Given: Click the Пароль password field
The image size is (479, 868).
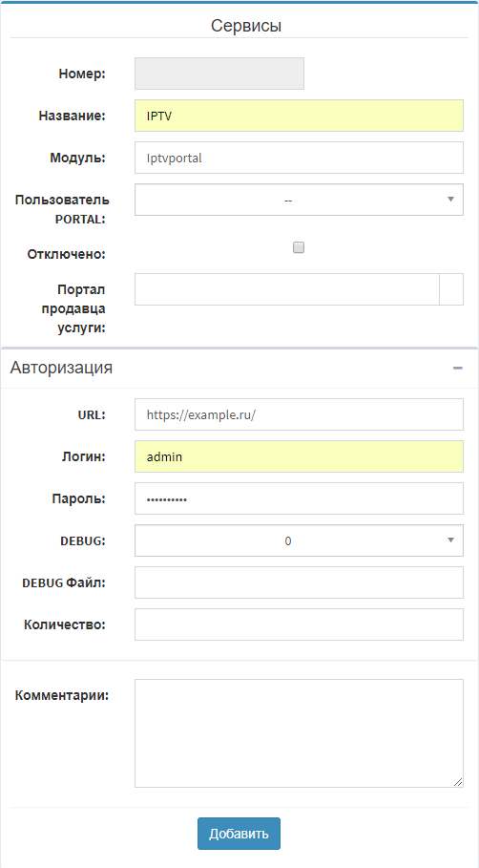Looking at the screenshot, I should pos(299,498).
